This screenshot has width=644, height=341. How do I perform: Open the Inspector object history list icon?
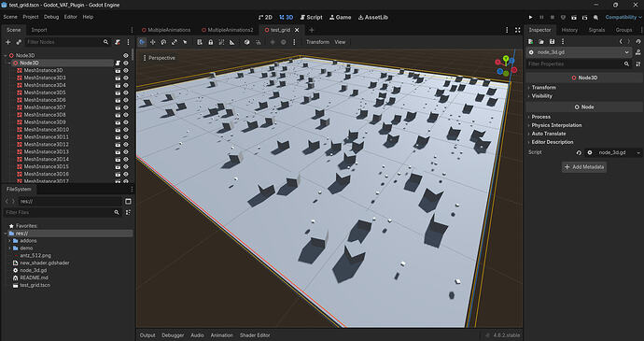pos(637,41)
